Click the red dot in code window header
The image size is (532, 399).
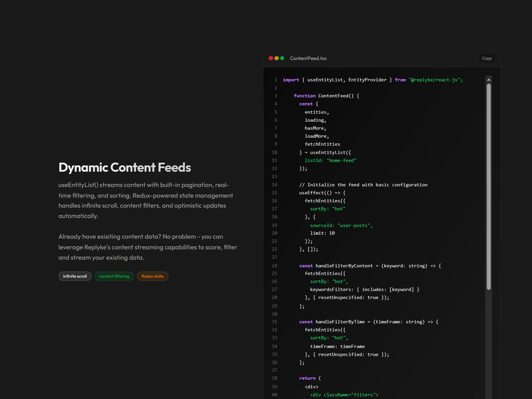point(271,58)
